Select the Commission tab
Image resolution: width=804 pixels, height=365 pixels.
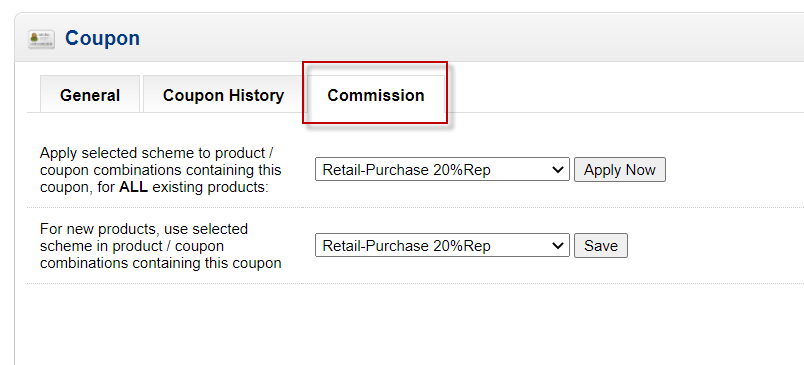pos(375,95)
